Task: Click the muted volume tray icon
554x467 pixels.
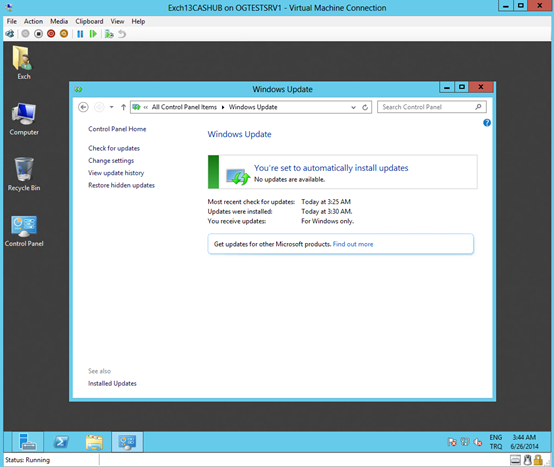Action: (478, 442)
